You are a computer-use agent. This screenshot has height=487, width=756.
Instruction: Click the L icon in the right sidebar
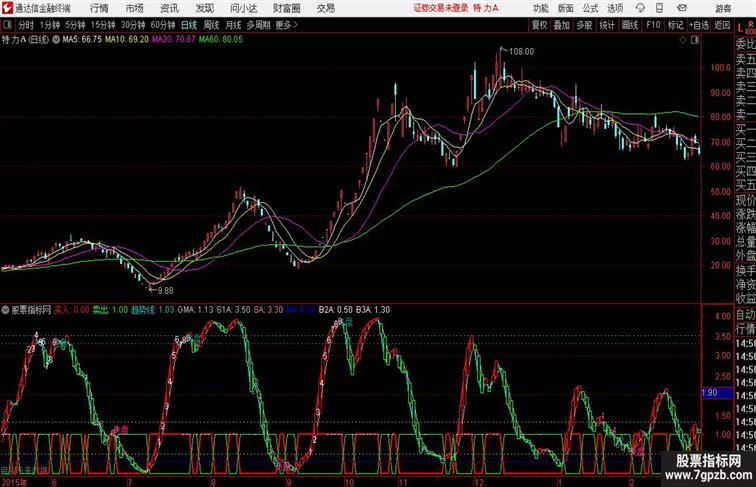(x=740, y=28)
